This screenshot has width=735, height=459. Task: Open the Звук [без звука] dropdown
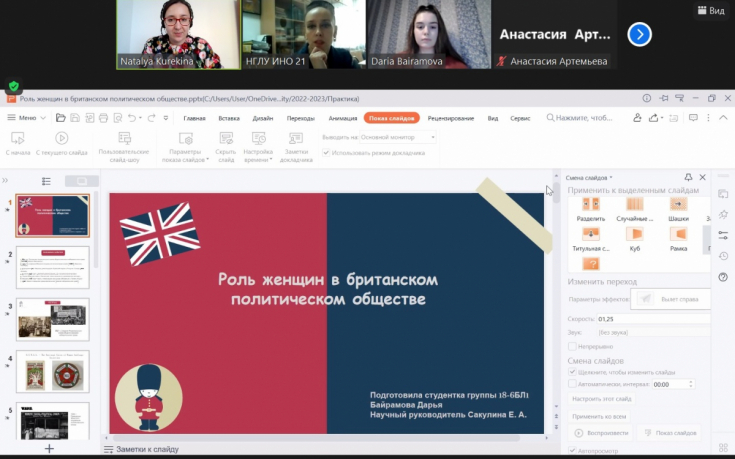653,332
